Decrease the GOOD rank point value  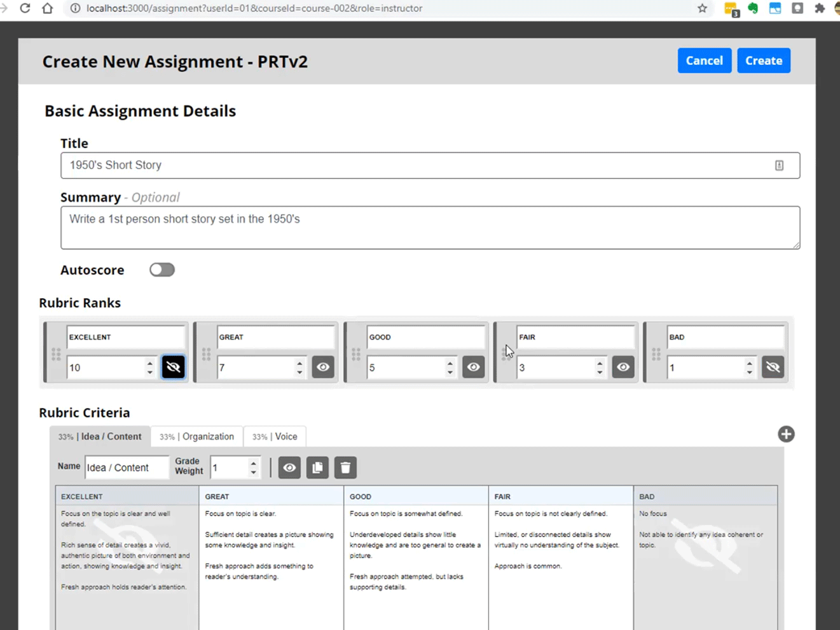pos(450,372)
